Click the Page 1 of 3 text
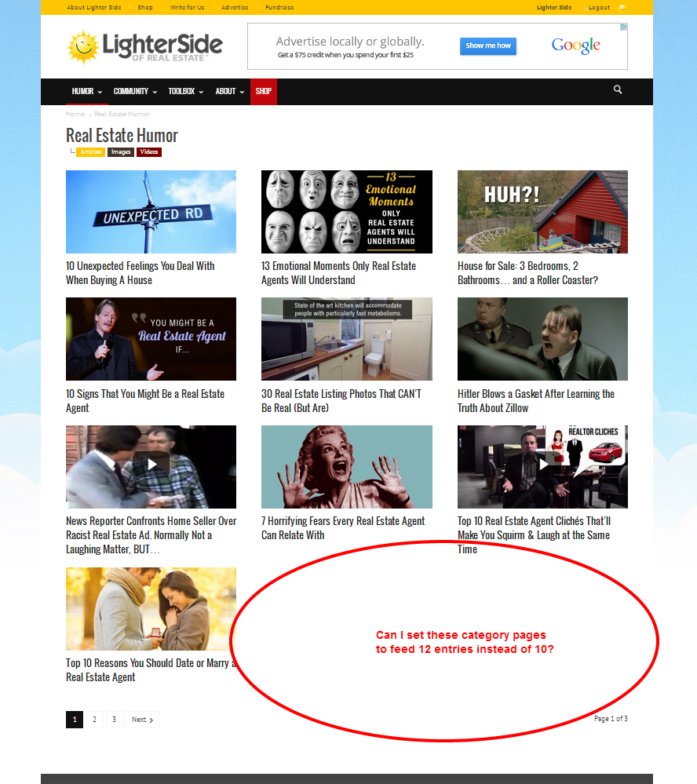Viewport: 697px width, 784px height. tap(611, 719)
